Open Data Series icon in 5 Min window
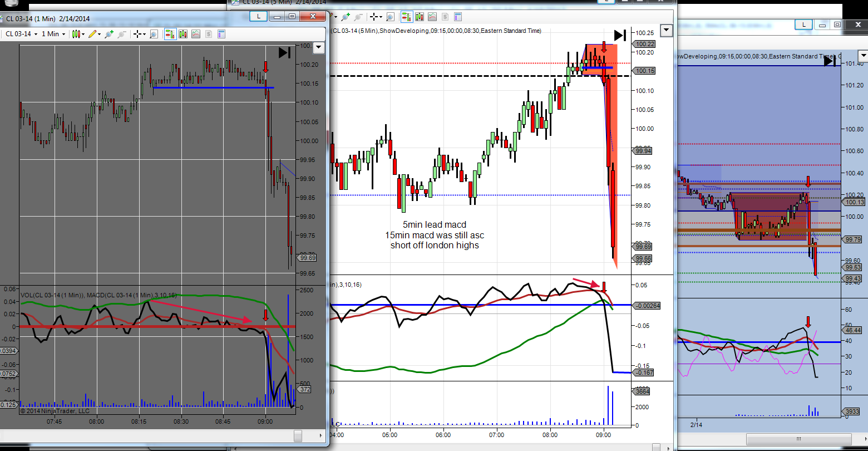 point(420,17)
